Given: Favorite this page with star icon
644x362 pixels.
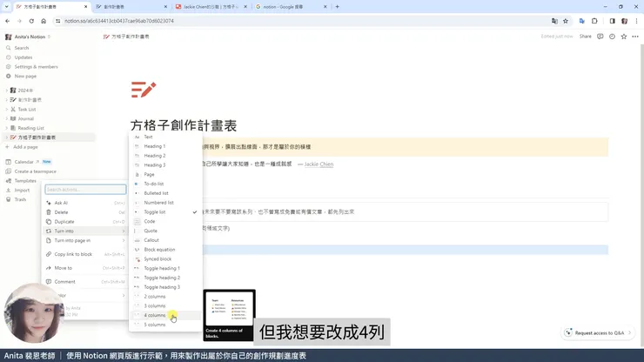Looking at the screenshot, I should (624, 37).
